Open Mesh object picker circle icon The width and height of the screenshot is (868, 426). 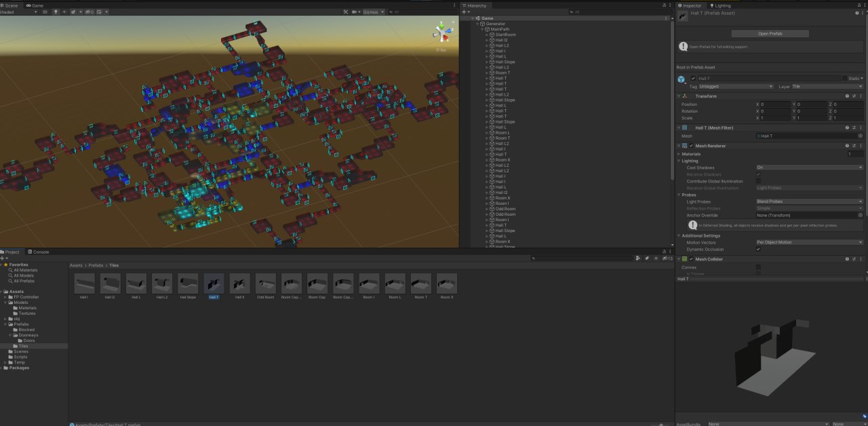(861, 136)
